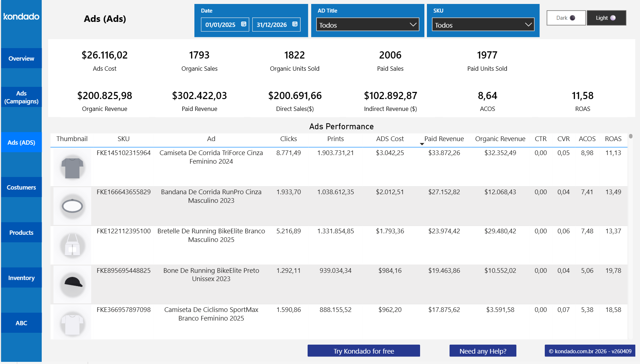Click the start date input field
The width and height of the screenshot is (640, 364).
pos(221,24)
